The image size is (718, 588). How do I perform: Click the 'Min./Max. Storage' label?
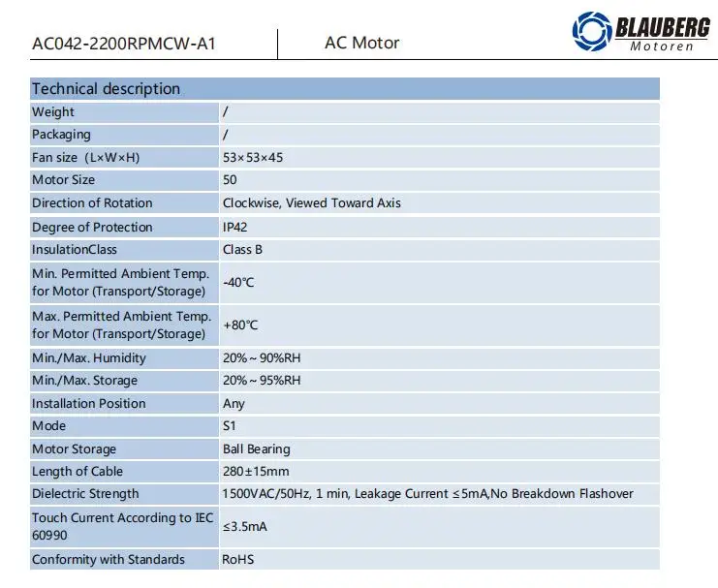click(84, 381)
